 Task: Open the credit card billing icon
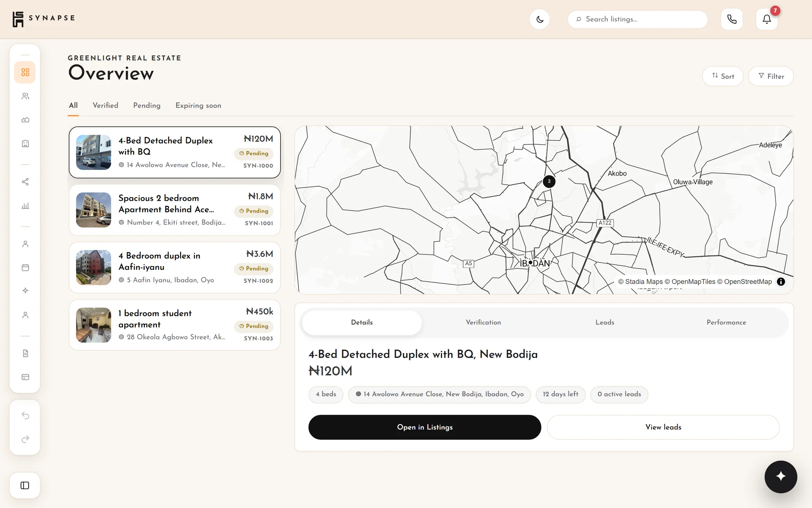(x=25, y=377)
